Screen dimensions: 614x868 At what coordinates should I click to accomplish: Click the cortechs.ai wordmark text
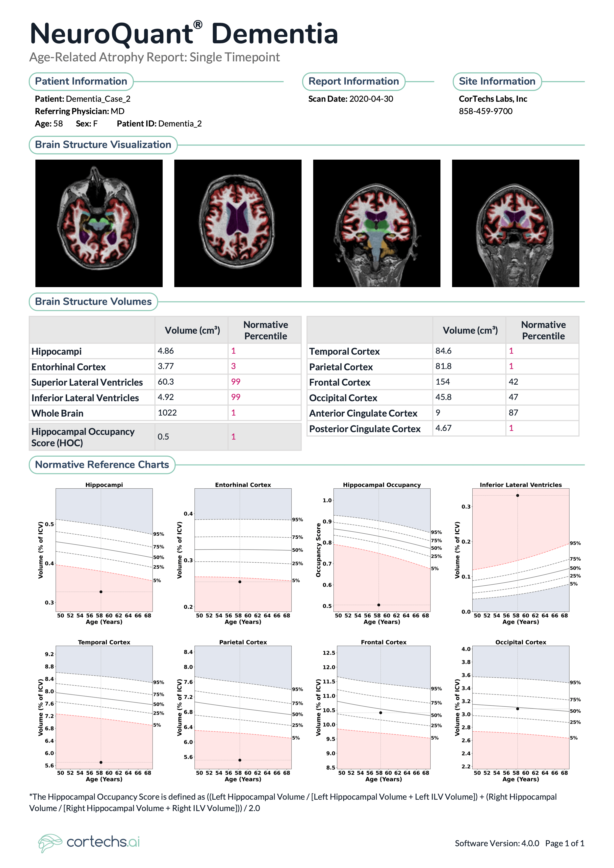103,842
